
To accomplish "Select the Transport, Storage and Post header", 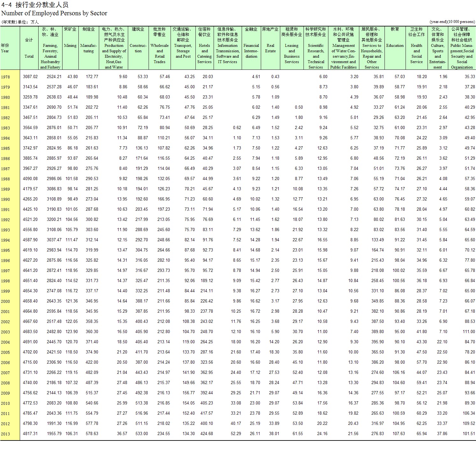I will point(183,48).
